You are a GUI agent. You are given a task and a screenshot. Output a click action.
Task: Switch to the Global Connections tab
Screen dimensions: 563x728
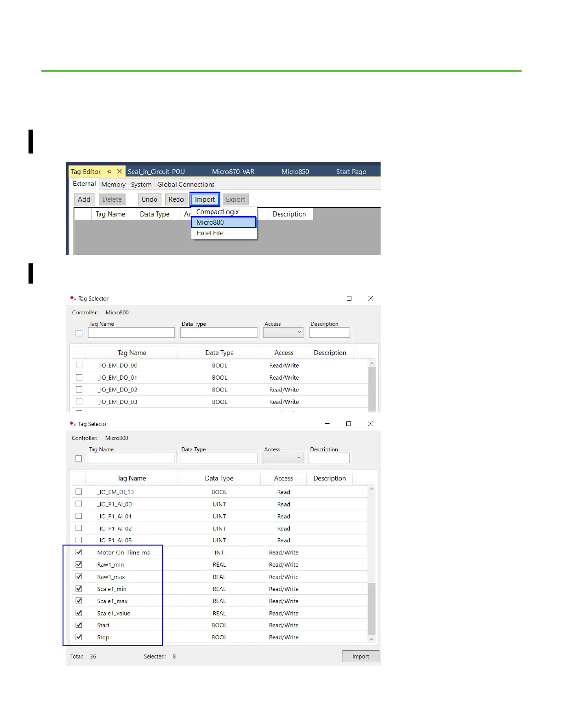[186, 184]
